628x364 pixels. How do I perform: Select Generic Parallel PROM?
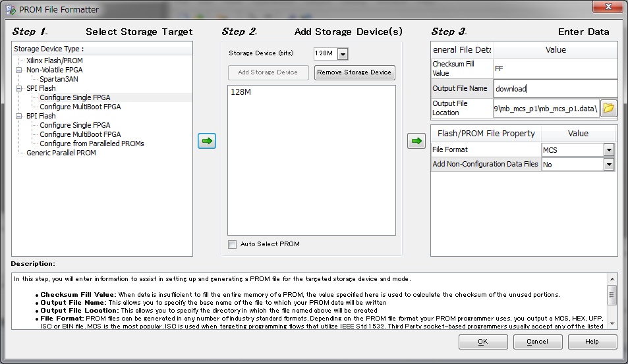point(61,153)
